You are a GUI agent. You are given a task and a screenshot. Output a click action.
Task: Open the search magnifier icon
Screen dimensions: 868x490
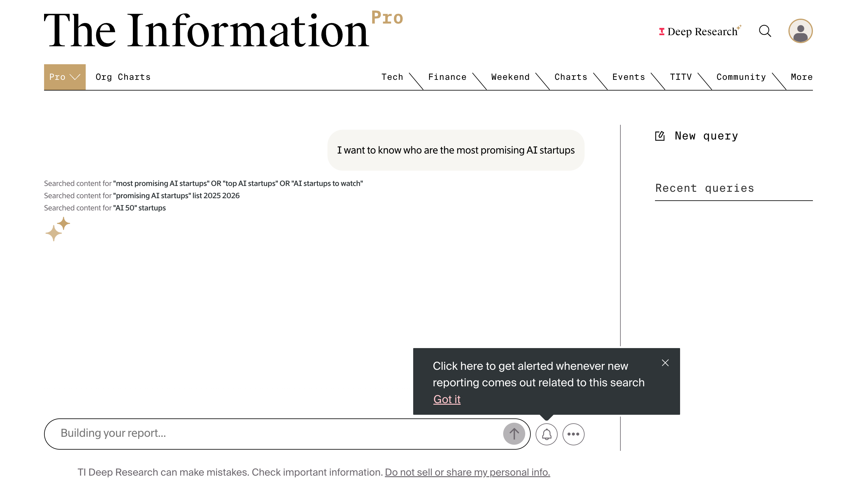point(765,31)
